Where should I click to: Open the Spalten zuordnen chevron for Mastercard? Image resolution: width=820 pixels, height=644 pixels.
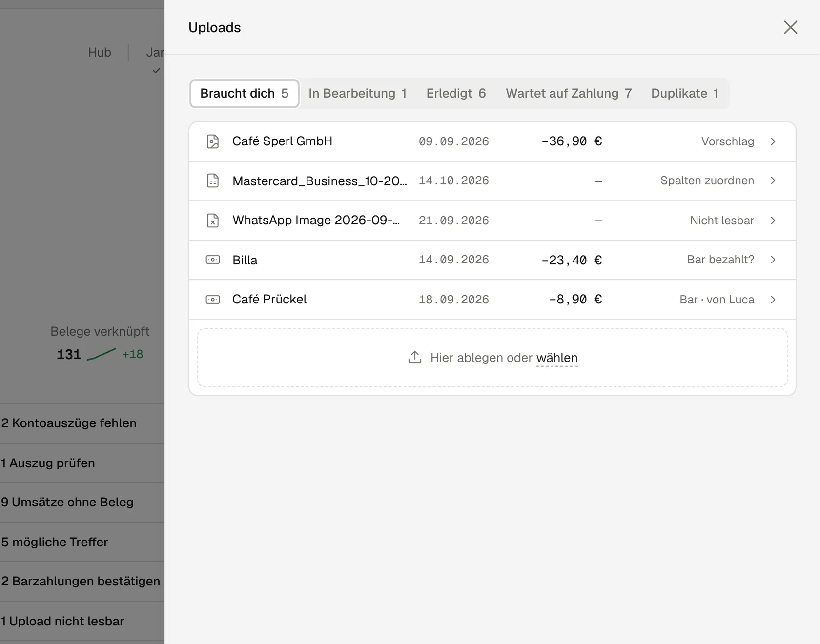(773, 181)
